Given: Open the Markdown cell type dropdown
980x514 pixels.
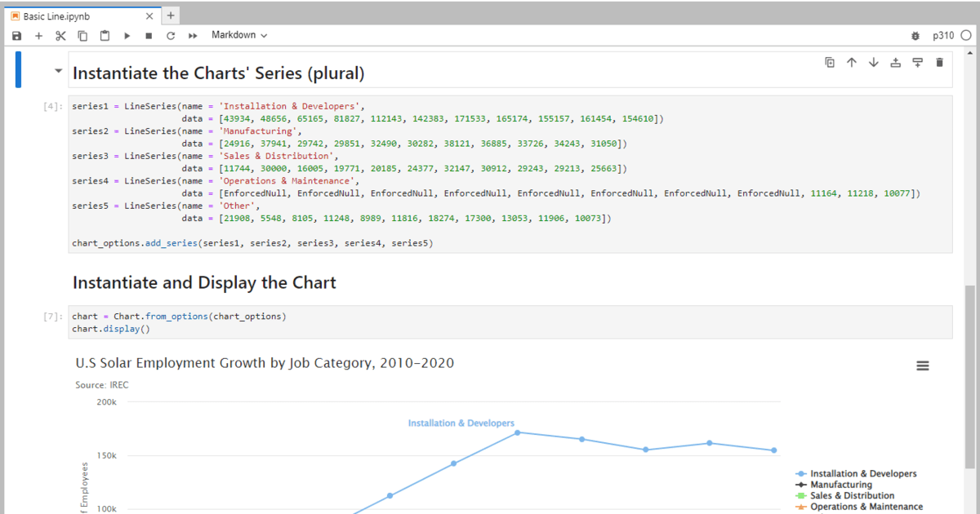Looking at the screenshot, I should click(237, 34).
